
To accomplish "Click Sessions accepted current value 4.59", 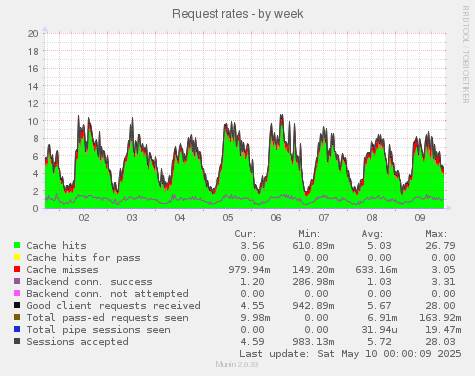I will point(252,342).
